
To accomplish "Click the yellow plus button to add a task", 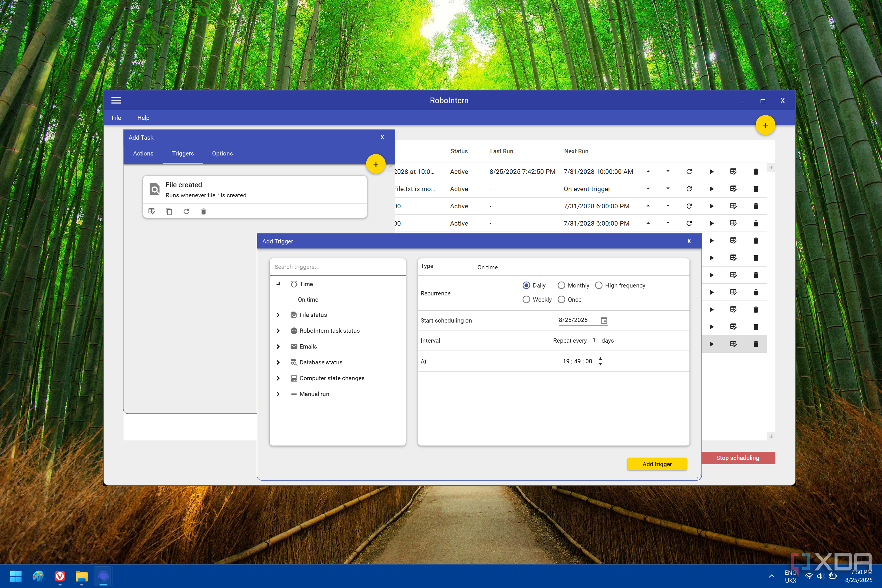I will 765,125.
